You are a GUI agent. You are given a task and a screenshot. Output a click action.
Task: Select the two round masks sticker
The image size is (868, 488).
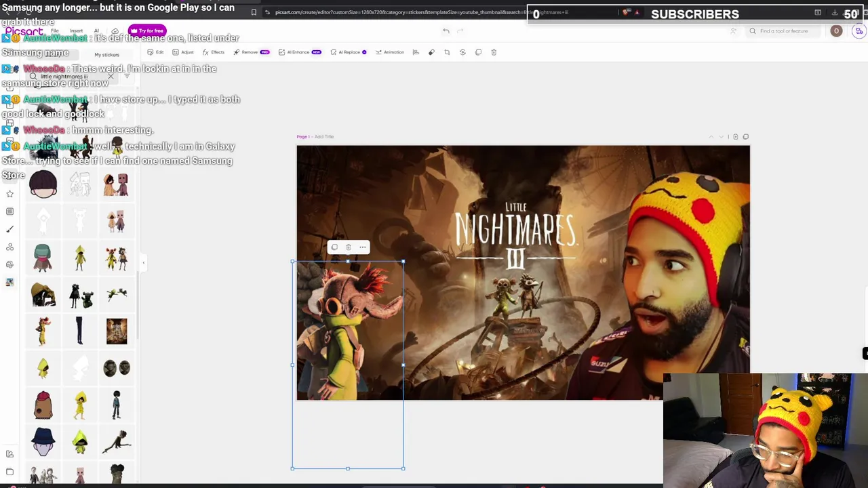click(x=117, y=367)
